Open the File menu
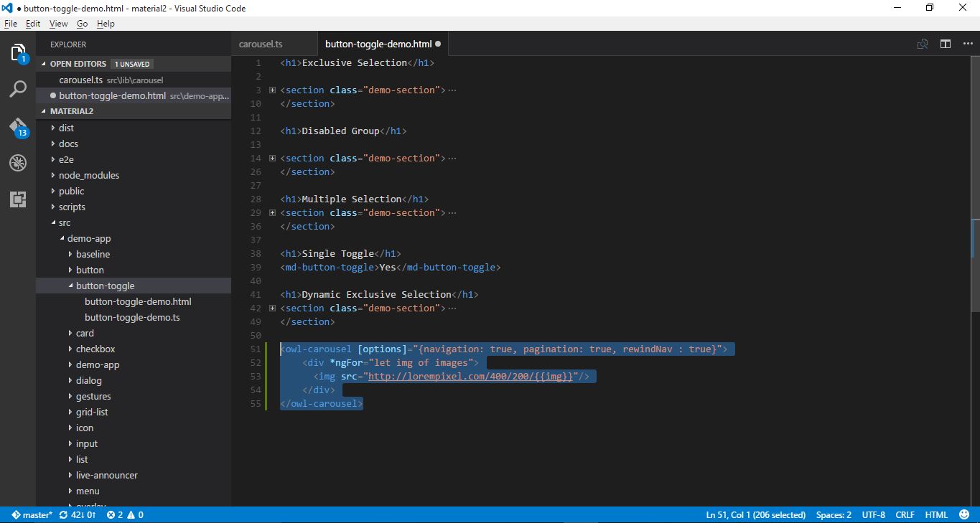The height and width of the screenshot is (523, 980). 11,23
